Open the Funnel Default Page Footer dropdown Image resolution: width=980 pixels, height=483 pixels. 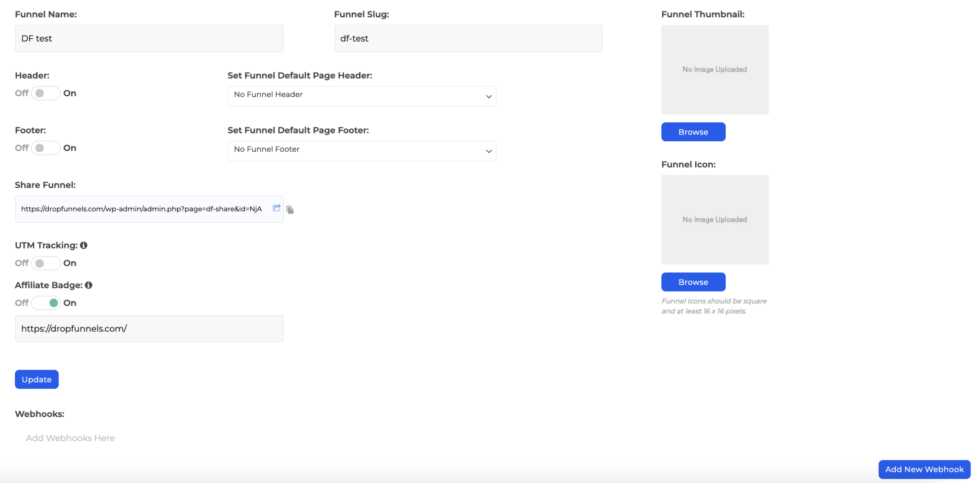coord(362,151)
